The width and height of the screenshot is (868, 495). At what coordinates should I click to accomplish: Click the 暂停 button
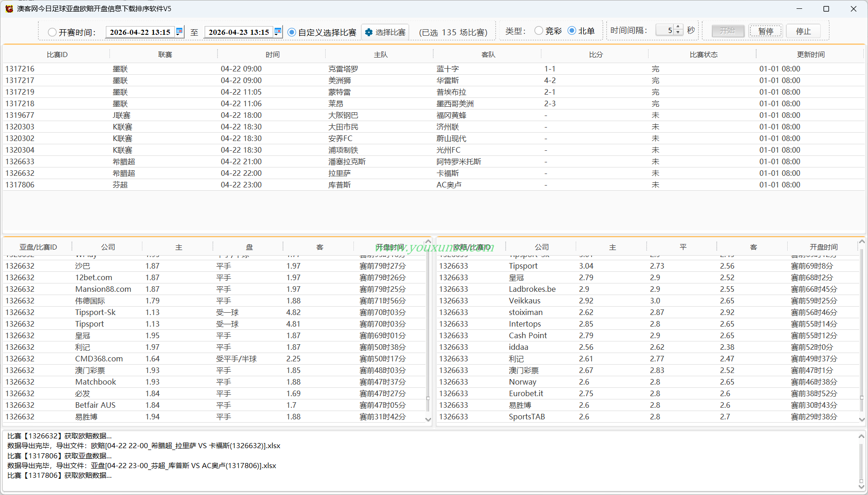[765, 31]
